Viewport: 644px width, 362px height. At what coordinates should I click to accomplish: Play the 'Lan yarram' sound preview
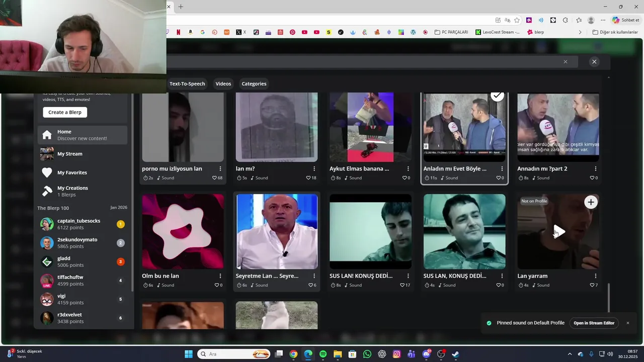pyautogui.click(x=558, y=232)
